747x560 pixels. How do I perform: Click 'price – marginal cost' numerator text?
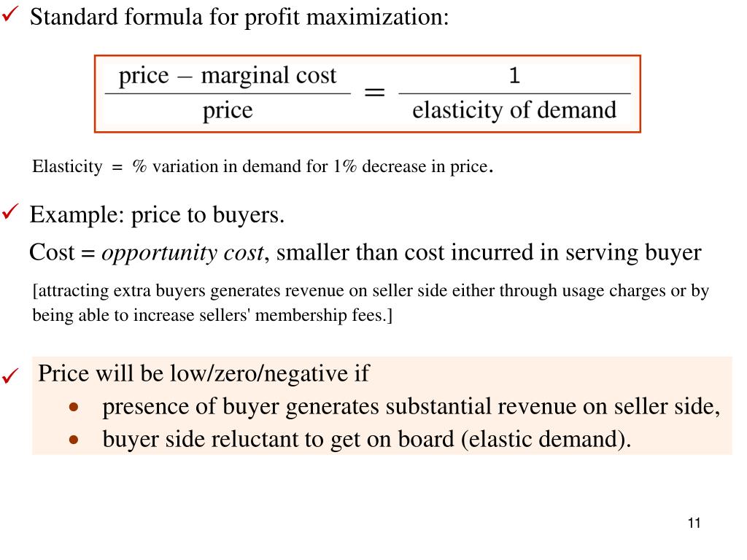pos(228,76)
